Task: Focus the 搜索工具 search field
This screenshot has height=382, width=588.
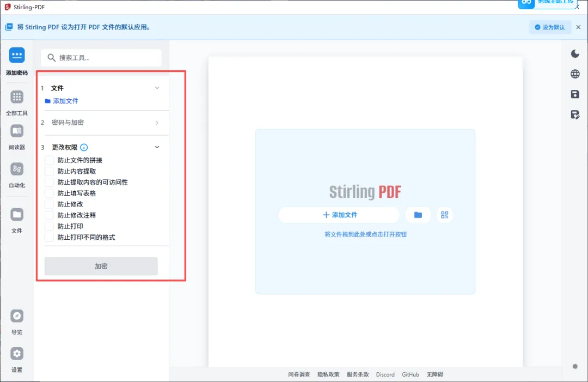Action: (101, 58)
